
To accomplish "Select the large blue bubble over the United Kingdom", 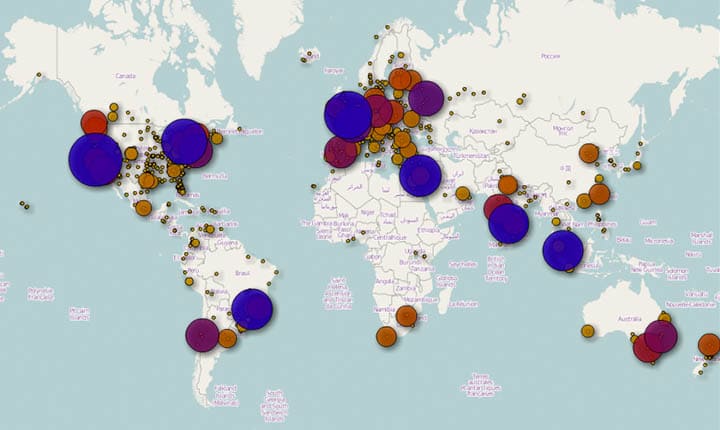I will click(348, 116).
